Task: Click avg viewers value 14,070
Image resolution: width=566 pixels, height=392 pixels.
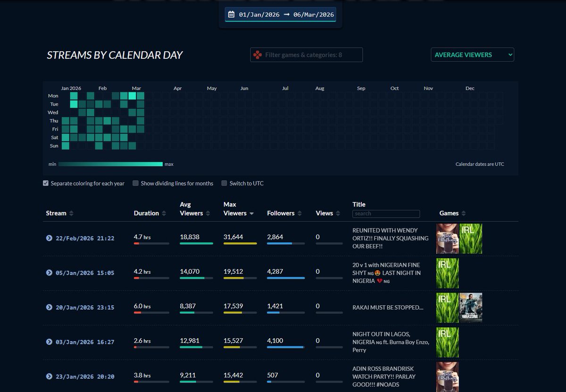Action: 190,271
